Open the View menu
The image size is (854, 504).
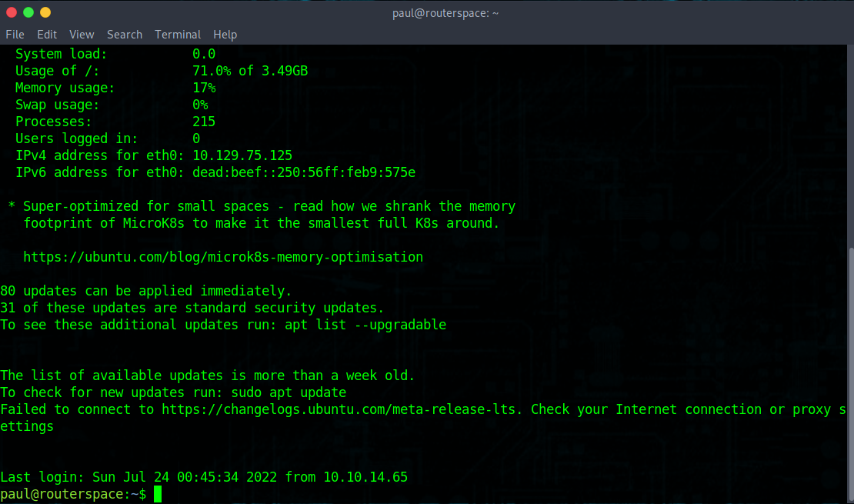tap(82, 34)
